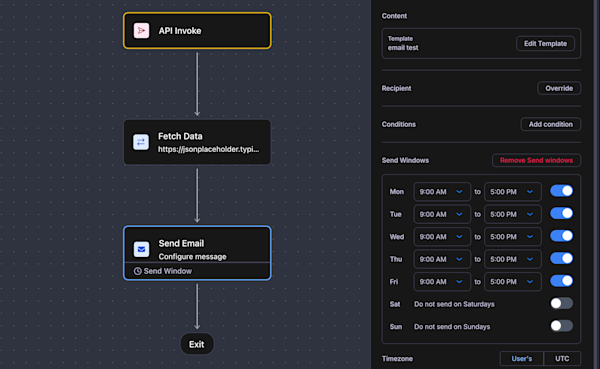Select the API Invoke node

point(197,31)
